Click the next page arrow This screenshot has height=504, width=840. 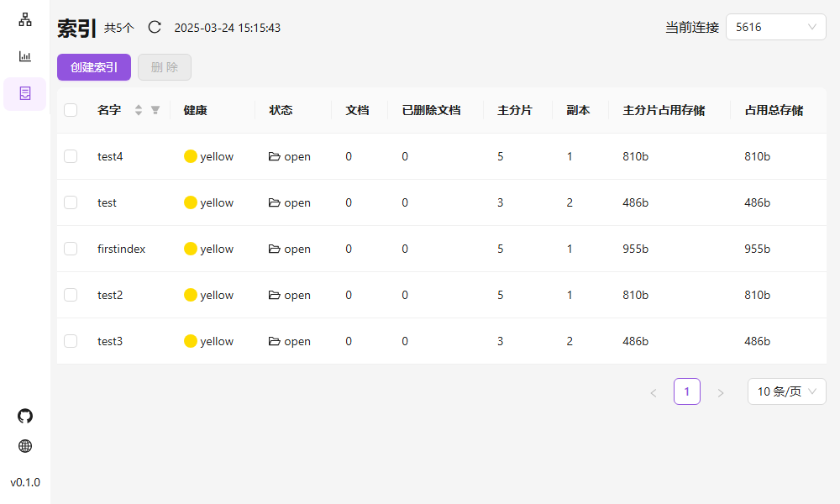[720, 392]
